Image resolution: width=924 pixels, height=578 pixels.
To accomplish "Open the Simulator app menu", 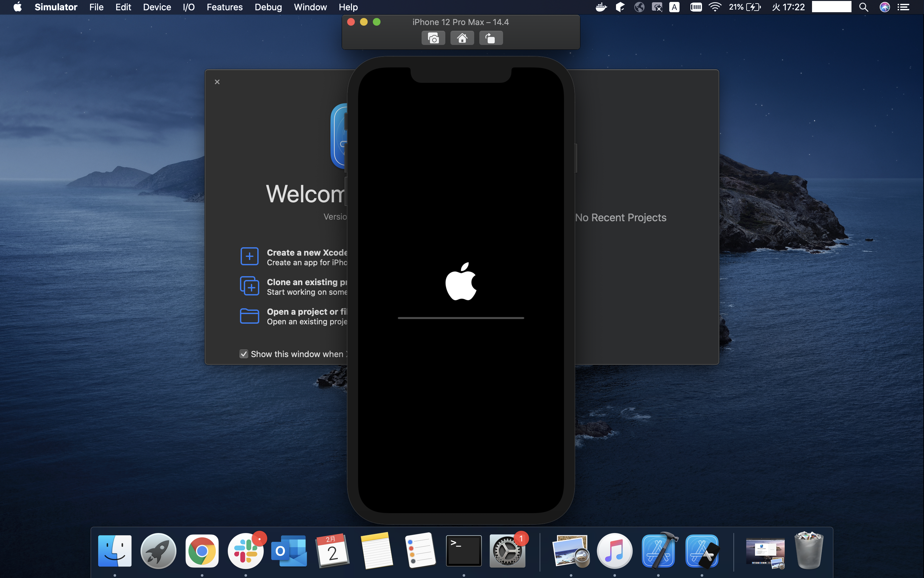I will [x=56, y=7].
